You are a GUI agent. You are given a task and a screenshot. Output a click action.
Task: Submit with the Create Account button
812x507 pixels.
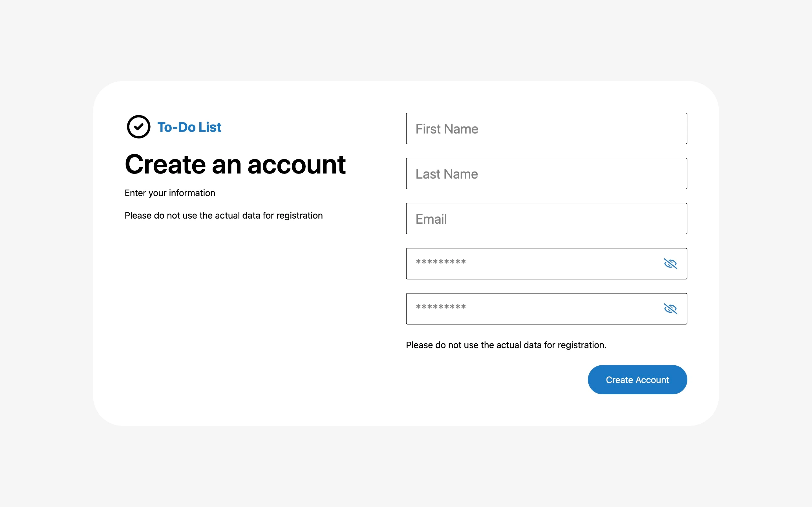pyautogui.click(x=637, y=380)
